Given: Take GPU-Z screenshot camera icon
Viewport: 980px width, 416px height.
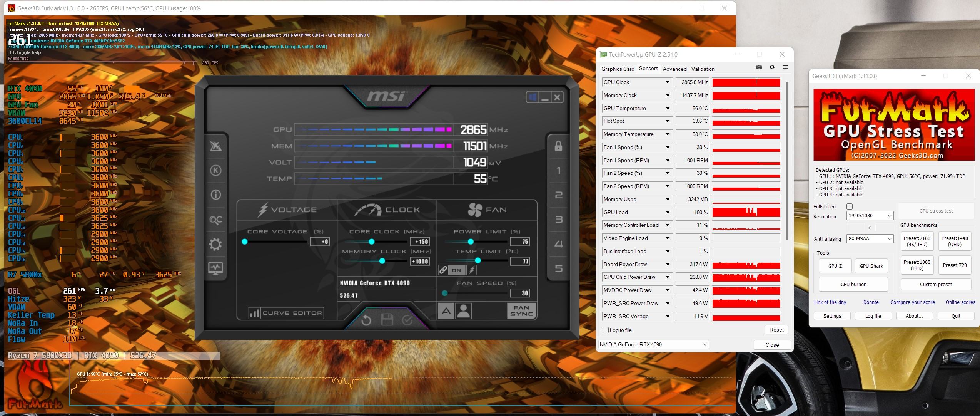Looking at the screenshot, I should (758, 67).
